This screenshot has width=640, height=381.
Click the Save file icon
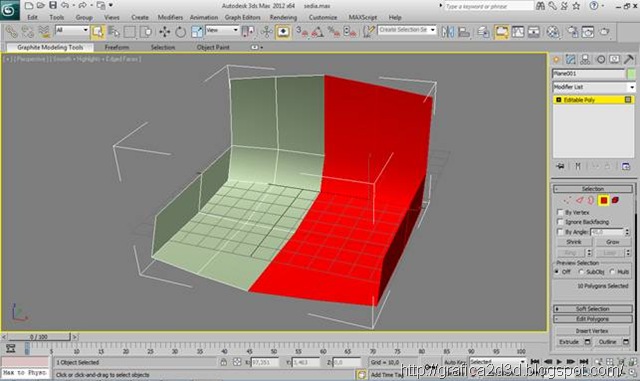point(53,5)
